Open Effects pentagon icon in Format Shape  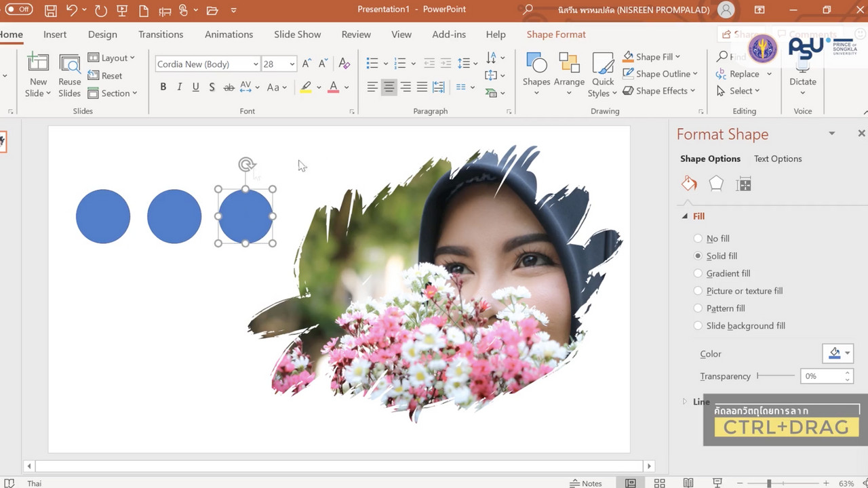tap(716, 184)
